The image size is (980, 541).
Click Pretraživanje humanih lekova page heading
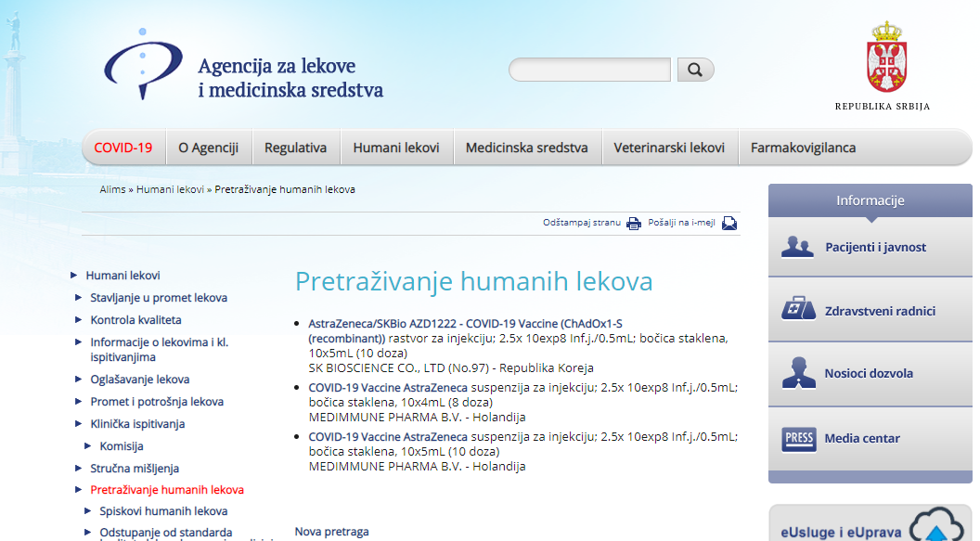[x=473, y=281]
